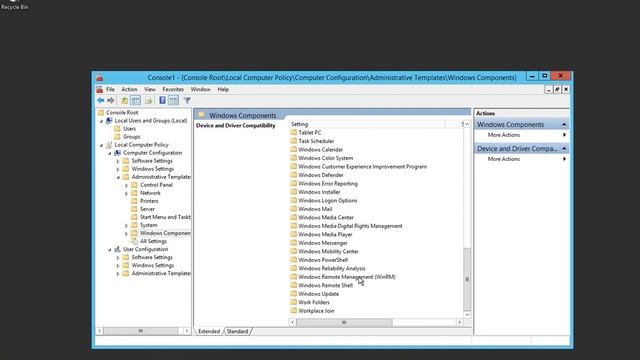
Task: Collapse the Computer Configuration node
Action: [x=110, y=153]
